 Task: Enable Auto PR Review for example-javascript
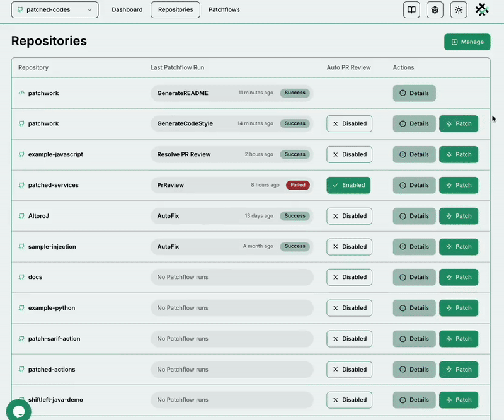click(x=349, y=154)
